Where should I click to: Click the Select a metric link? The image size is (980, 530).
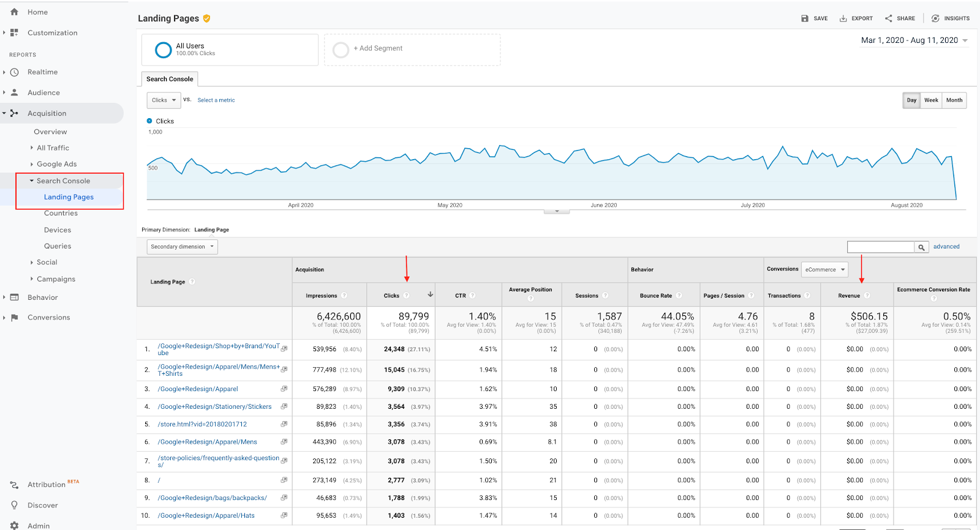pos(216,100)
